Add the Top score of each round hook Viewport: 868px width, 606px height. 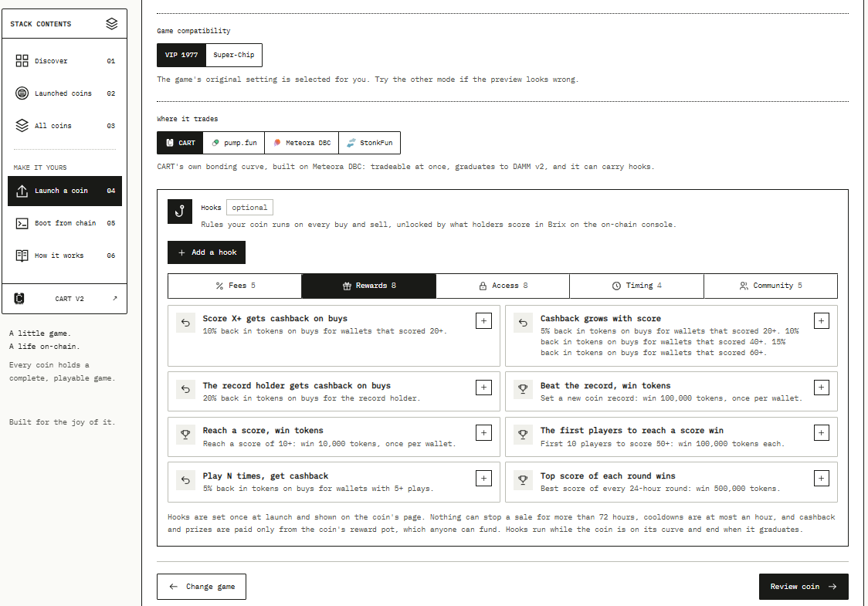point(821,478)
